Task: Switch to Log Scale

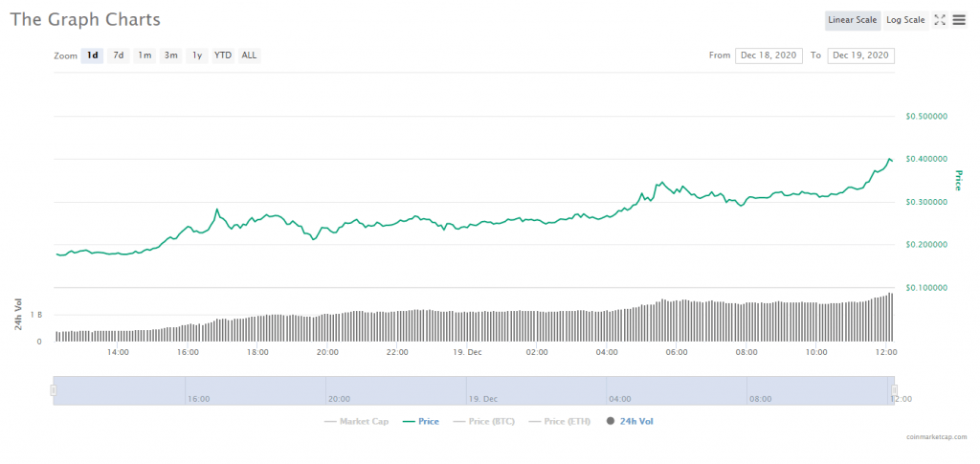Action: point(905,20)
